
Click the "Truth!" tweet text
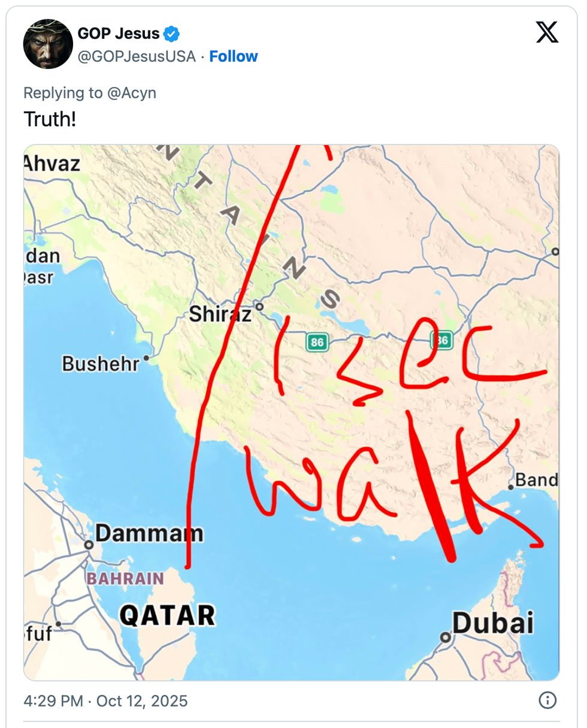pos(50,119)
